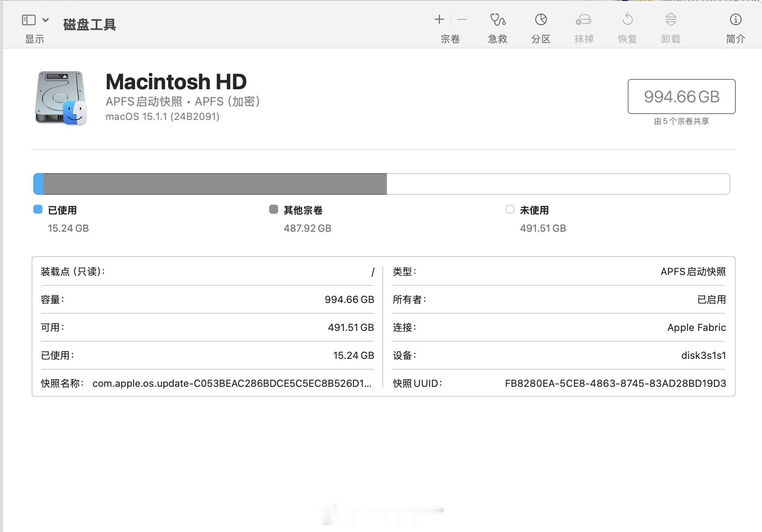This screenshot has width=762, height=532.
Task: Click the 15.24 GB value in 已使用 table row
Action: coord(353,355)
